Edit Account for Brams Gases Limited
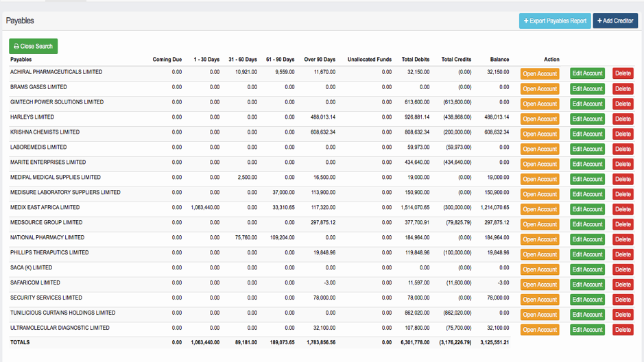Screen dimensions: 644x362 click(x=587, y=88)
